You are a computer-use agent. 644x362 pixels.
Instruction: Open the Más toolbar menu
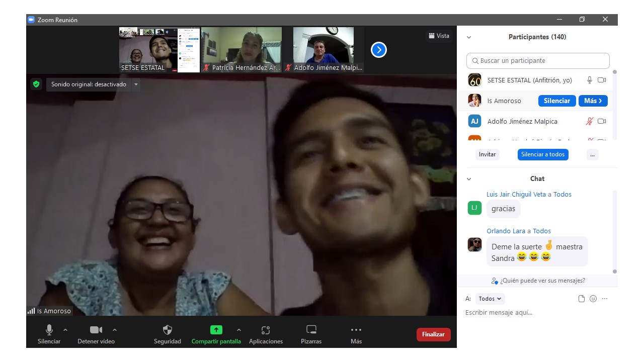coord(356,334)
